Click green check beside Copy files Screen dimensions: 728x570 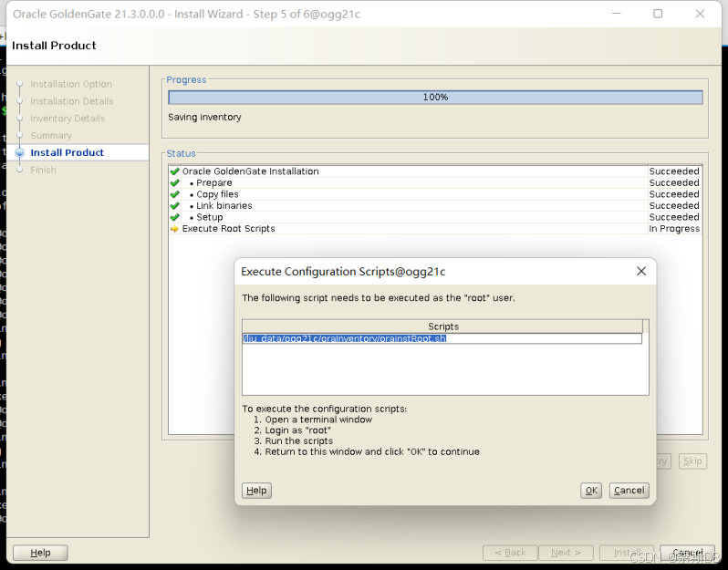(x=174, y=194)
